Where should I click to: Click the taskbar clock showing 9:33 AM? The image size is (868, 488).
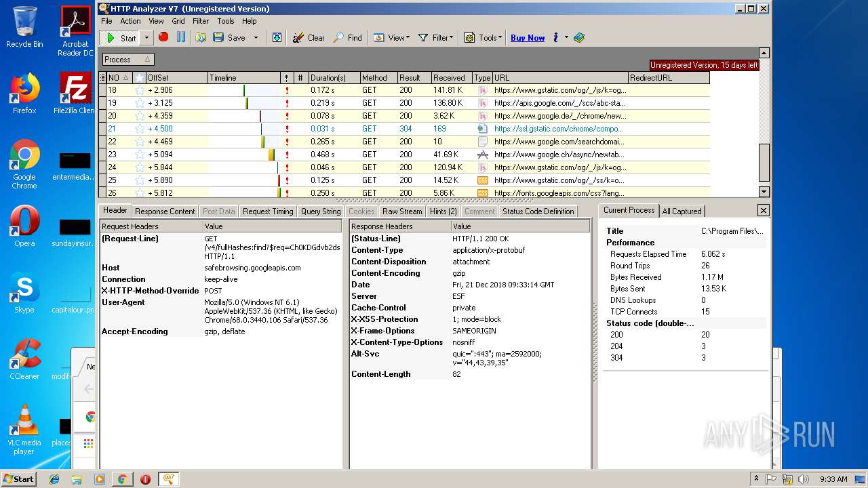tap(833, 479)
